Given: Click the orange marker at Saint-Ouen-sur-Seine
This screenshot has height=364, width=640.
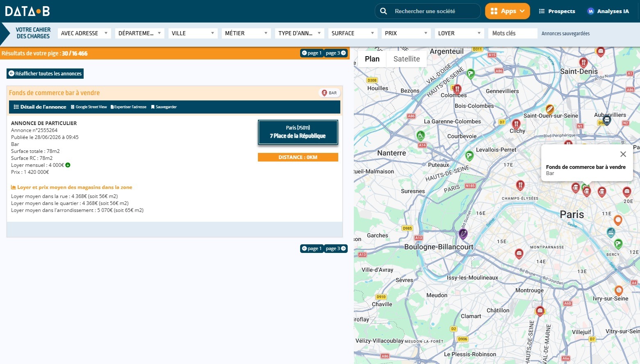Looking at the screenshot, I should pos(550,109).
